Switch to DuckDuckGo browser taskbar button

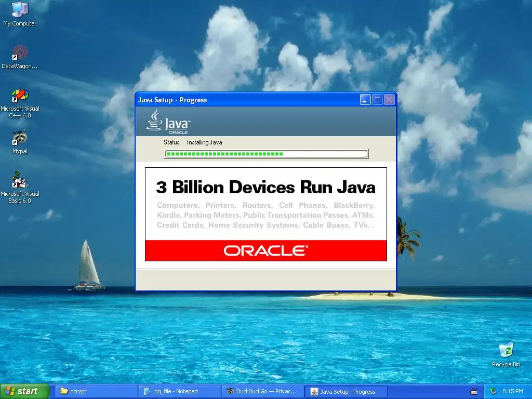pos(263,391)
